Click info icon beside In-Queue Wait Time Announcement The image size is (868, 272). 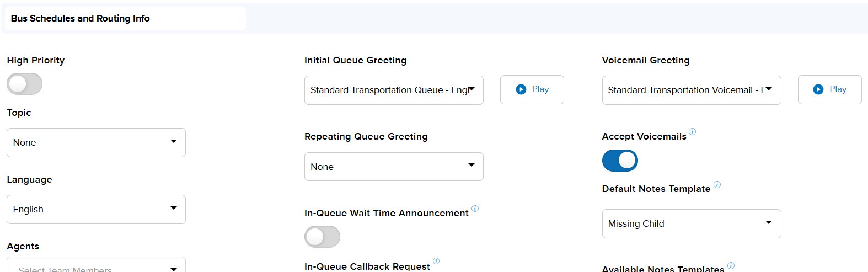pyautogui.click(x=475, y=209)
